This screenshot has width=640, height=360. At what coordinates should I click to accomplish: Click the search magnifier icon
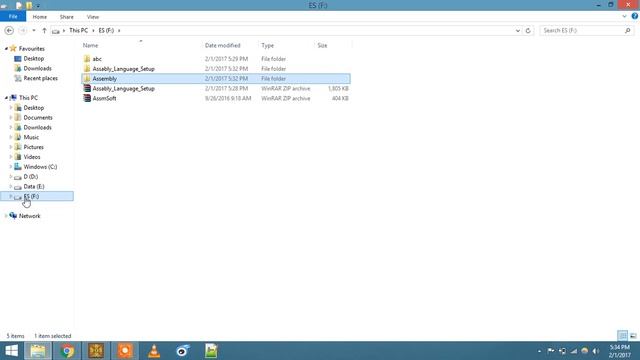click(627, 31)
